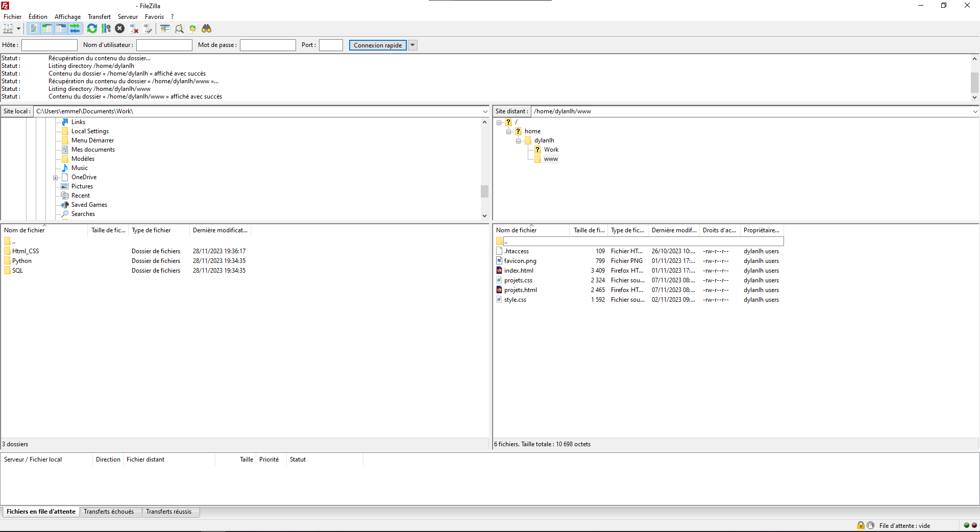Sort the local list by Type de fichier
980x532 pixels.
(159, 230)
